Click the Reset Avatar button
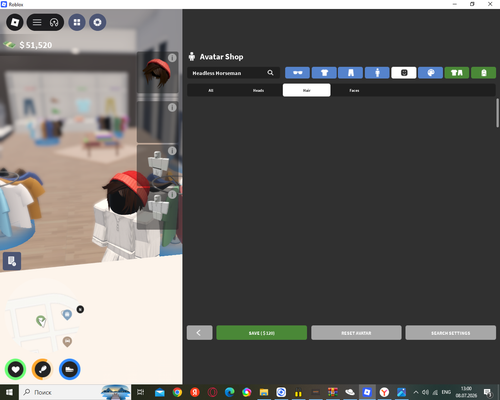 point(356,333)
